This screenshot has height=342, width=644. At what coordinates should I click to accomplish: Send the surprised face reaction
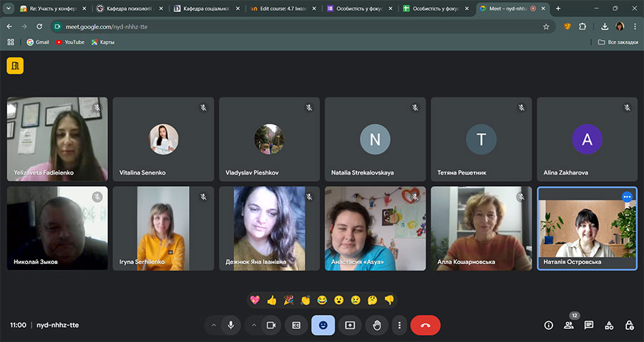(x=339, y=300)
